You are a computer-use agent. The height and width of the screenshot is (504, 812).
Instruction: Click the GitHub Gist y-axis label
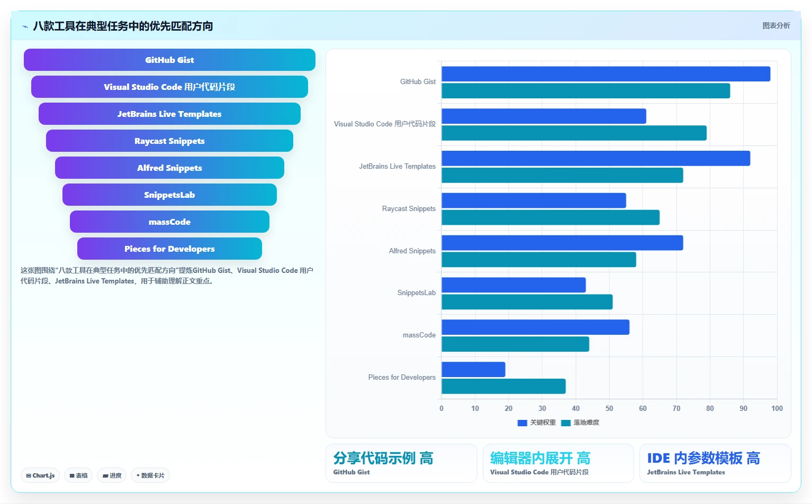pos(418,82)
